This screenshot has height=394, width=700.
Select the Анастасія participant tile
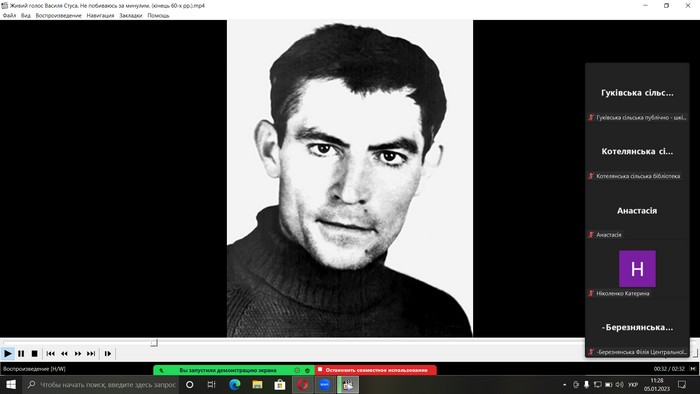[637, 211]
